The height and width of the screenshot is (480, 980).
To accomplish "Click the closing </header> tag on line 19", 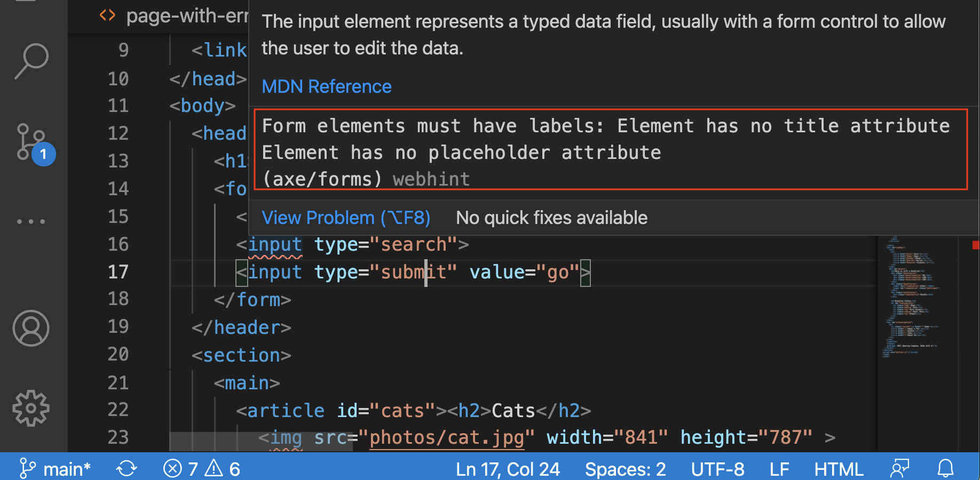I will click(x=241, y=327).
